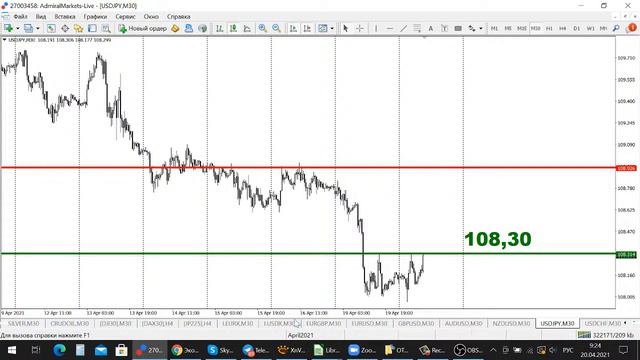Select the trendline drawing tool
Image resolution: width=640 pixels, height=360 pixels.
pos(403,28)
